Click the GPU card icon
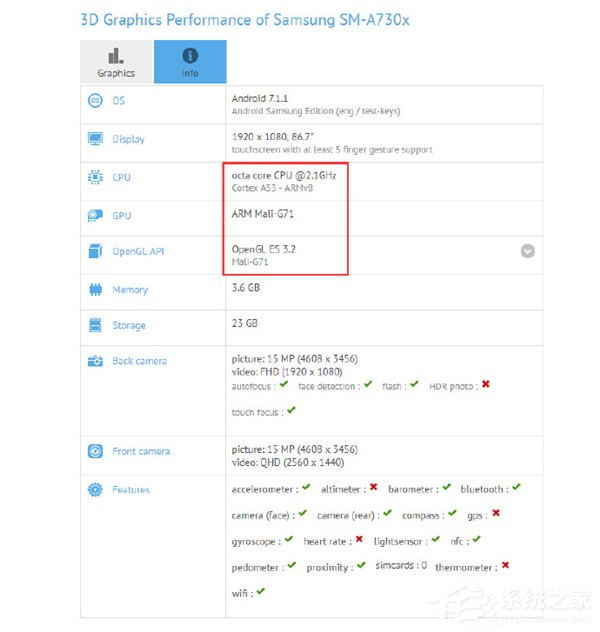Viewport: 600px width, 632px height. 96,216
